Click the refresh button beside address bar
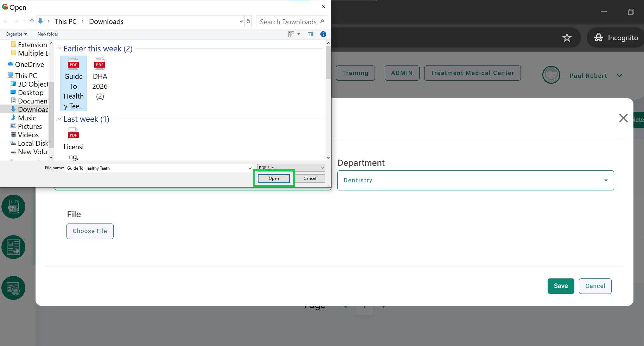This screenshot has height=346, width=644. (248, 21)
